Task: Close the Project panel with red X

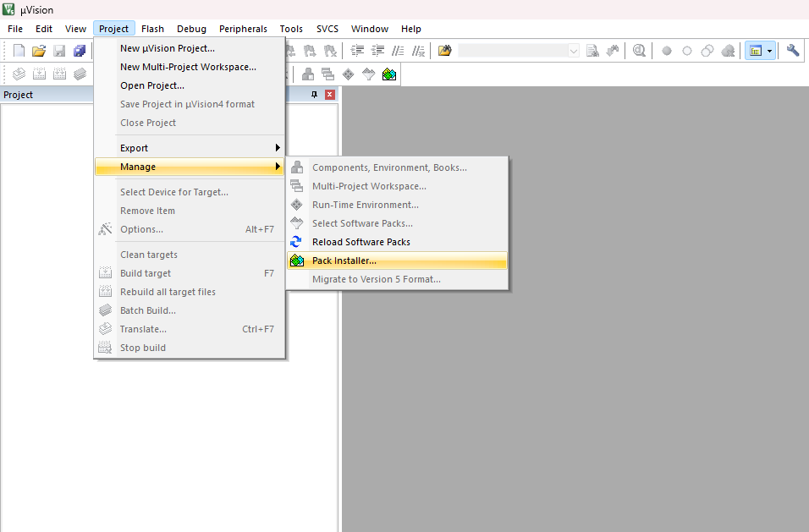Action: [x=329, y=95]
